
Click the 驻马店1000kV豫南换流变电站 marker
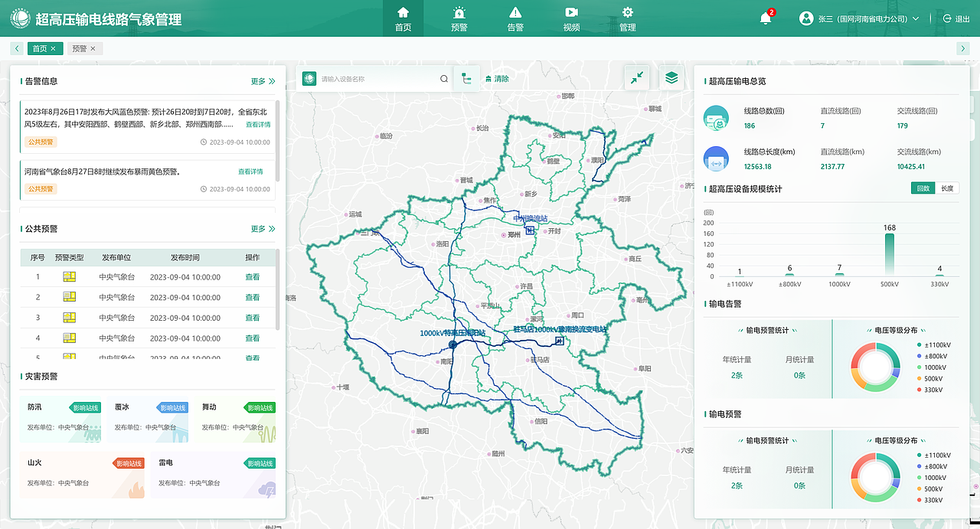(560, 341)
